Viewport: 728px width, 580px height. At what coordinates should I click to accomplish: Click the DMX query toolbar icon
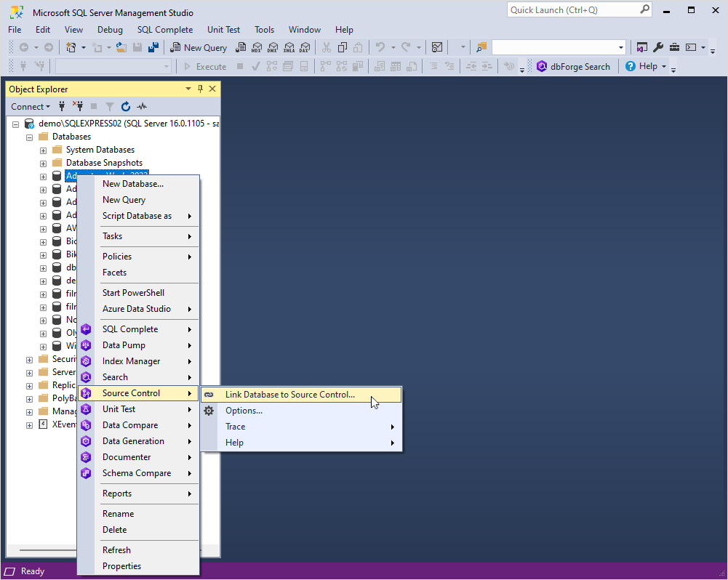point(273,47)
